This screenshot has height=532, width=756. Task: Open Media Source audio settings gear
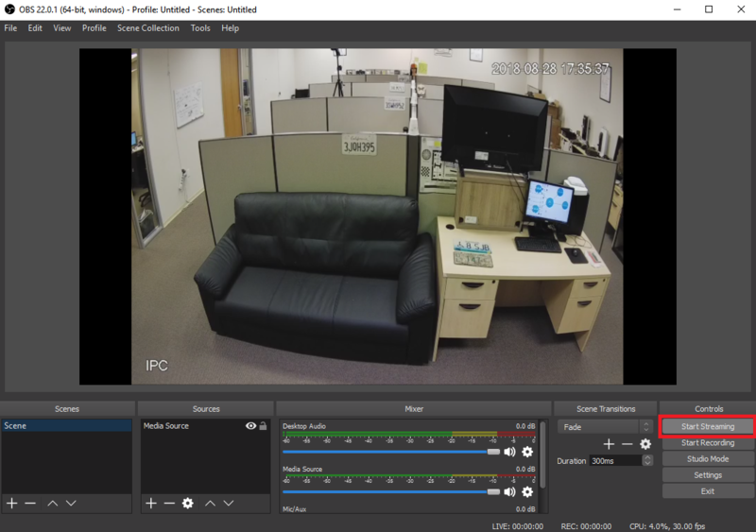527,491
